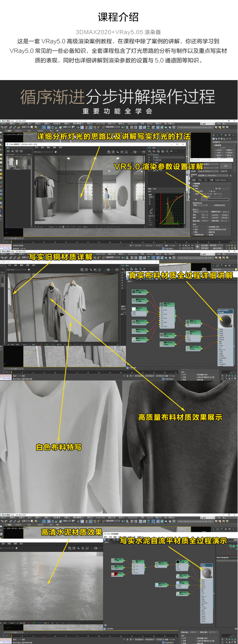The height and width of the screenshot is (644, 238).
Task: Click 自动关键点 button in top window
Action: pos(205,245)
